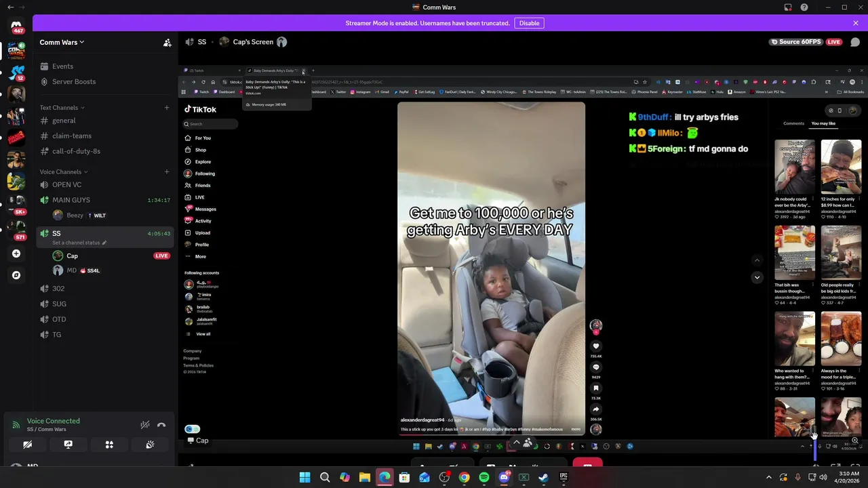Click Source 60FPS stream quality indicator

(795, 42)
